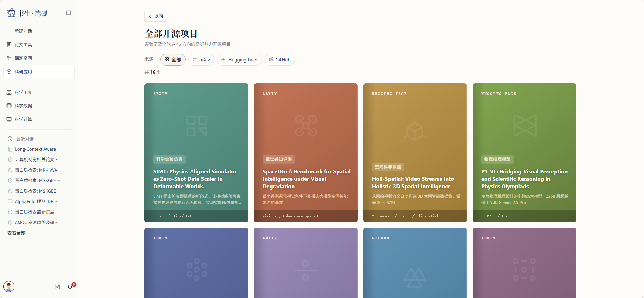Click the 最近对话 history clock icon
This screenshot has height=298, width=644.
click(10, 139)
